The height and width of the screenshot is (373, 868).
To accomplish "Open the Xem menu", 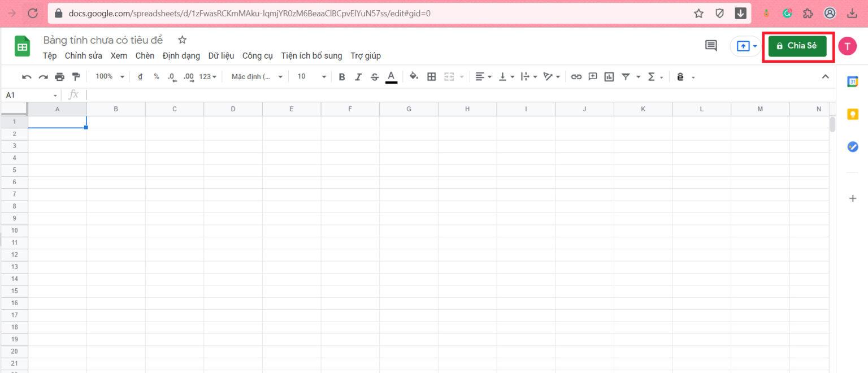I will pyautogui.click(x=119, y=55).
